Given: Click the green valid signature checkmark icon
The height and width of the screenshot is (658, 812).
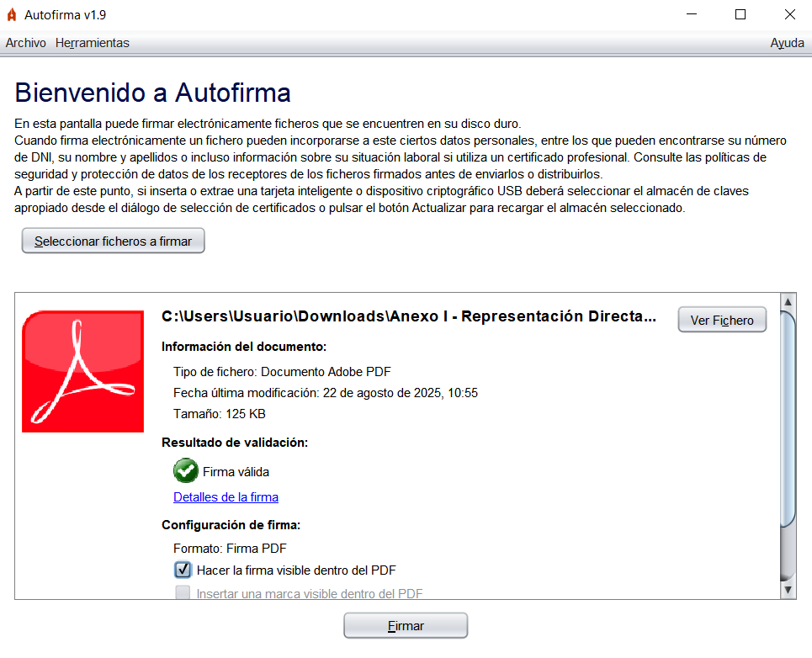Looking at the screenshot, I should pos(185,471).
